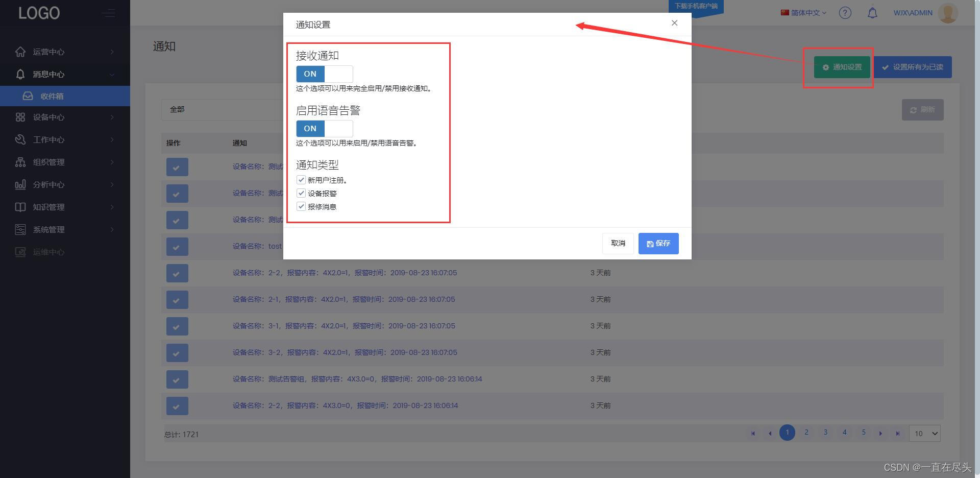The height and width of the screenshot is (478, 980).
Task: Expand chevron next to 分析中心
Action: coord(112,184)
